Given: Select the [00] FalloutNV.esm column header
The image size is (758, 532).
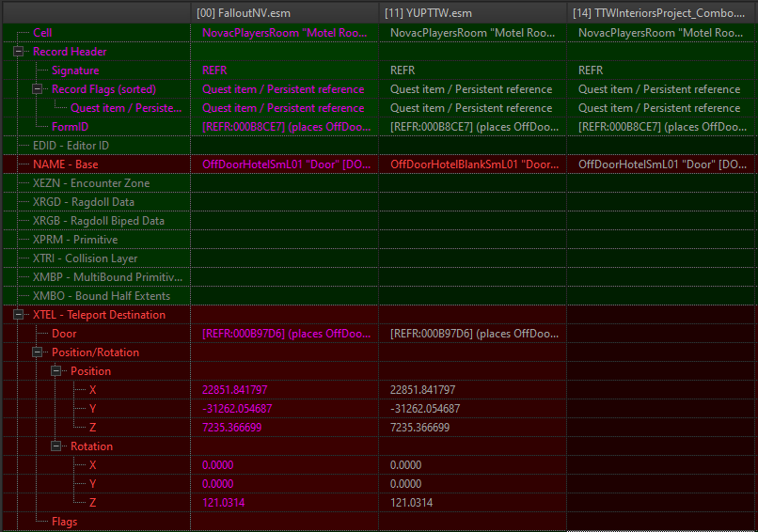Looking at the screenshot, I should click(285, 13).
